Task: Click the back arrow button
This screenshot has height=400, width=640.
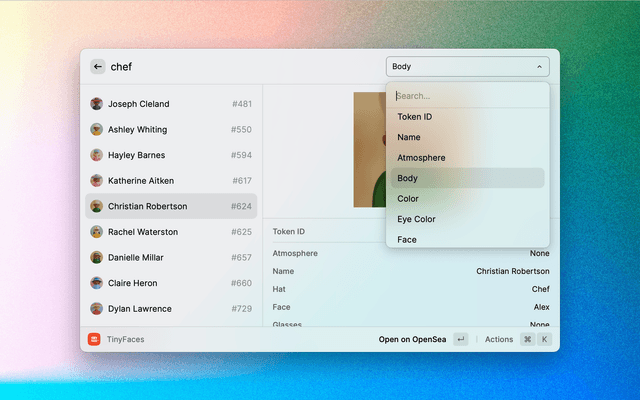Action: 98,67
